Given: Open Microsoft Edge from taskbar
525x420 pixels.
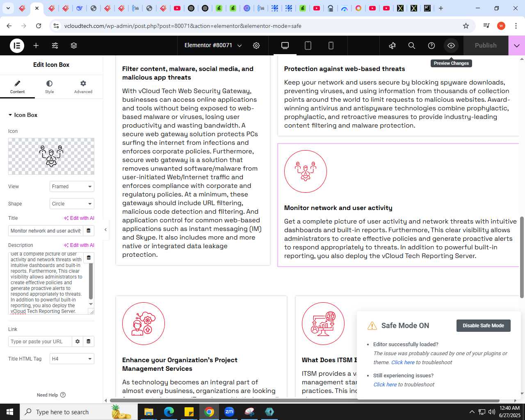Looking at the screenshot, I should tap(169, 412).
